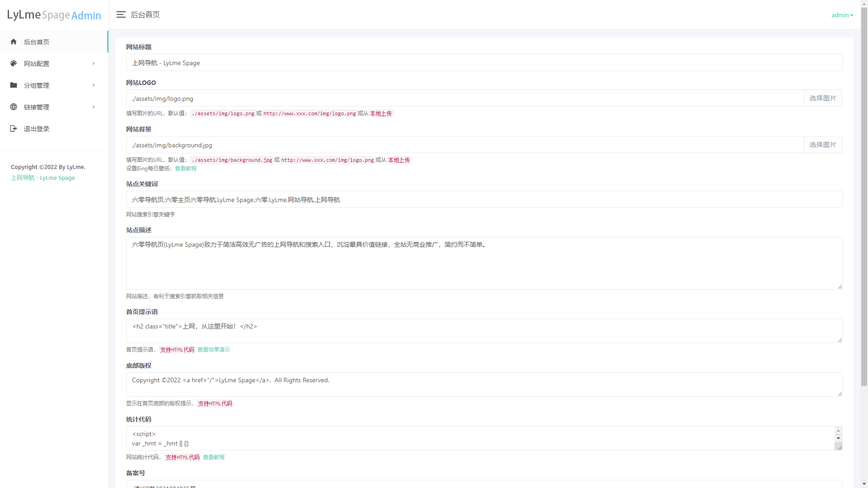The width and height of the screenshot is (868, 488).
Task: Click the hamburger menu toggle icon
Action: pyautogui.click(x=121, y=14)
